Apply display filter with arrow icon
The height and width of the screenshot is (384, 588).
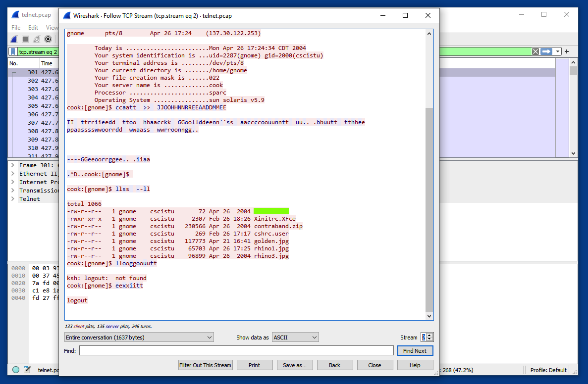pos(546,51)
